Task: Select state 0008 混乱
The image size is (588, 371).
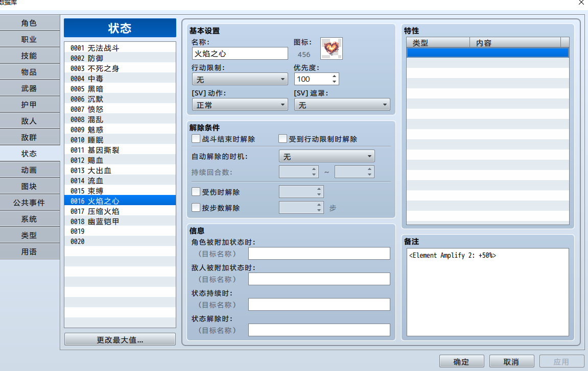Action: click(120, 119)
